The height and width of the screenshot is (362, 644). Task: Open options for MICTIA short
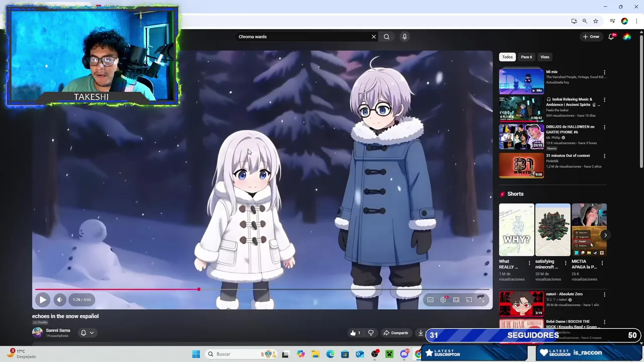602,263
